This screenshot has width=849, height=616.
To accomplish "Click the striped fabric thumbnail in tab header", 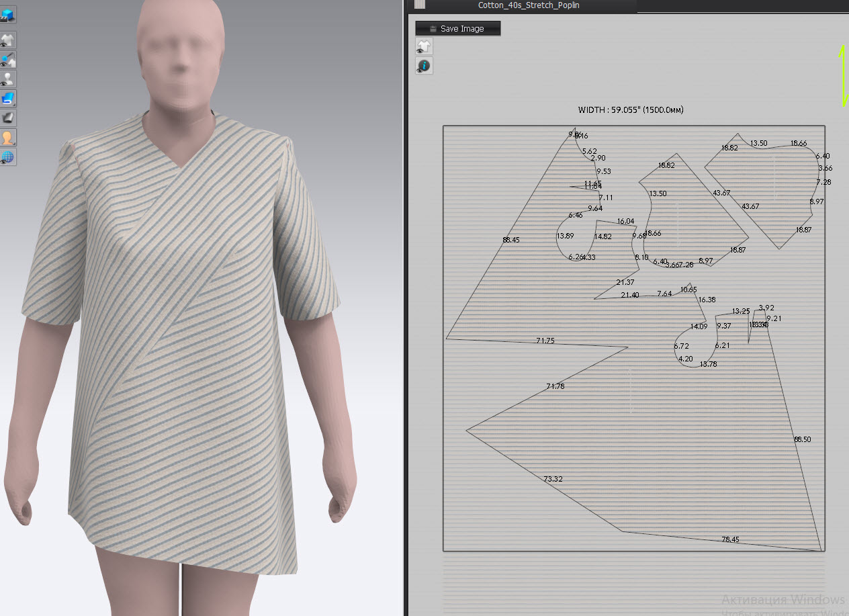I will (x=420, y=5).
